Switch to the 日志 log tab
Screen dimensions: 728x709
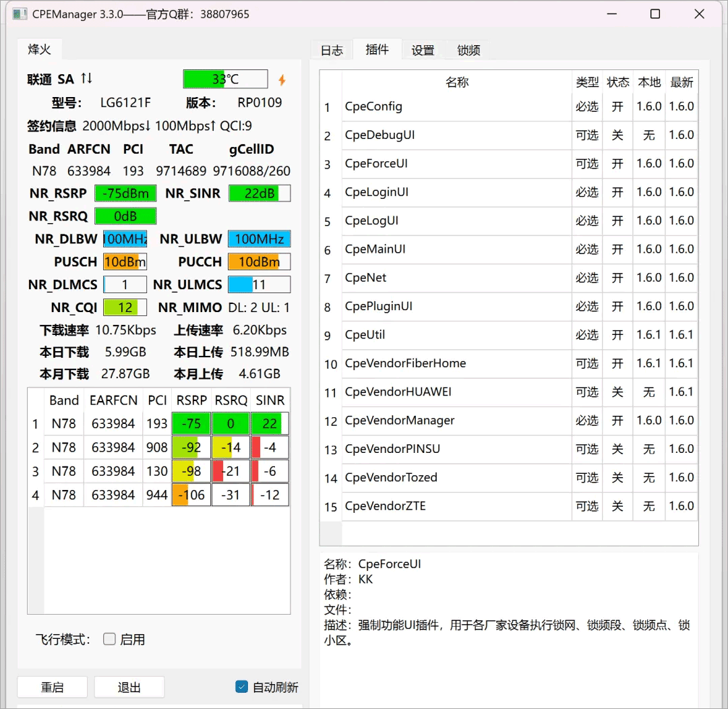332,50
